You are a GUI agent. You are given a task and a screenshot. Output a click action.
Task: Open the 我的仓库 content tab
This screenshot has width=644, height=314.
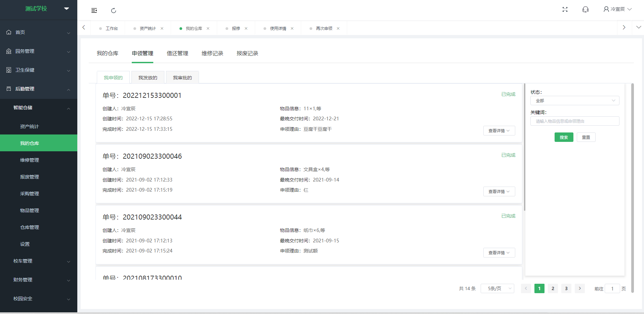click(108, 53)
